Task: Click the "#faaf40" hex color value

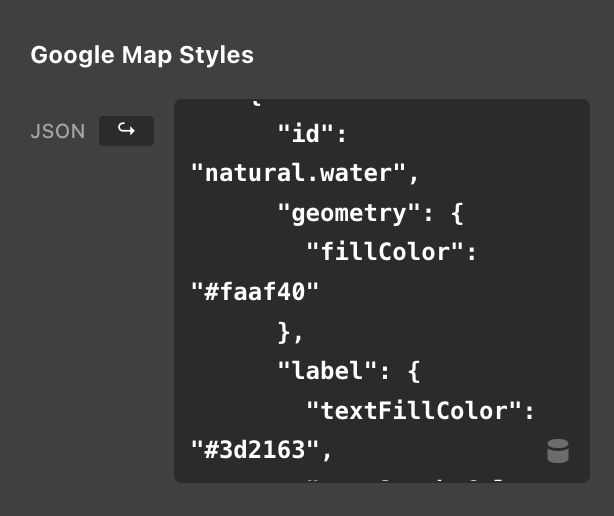Action: [x=254, y=292]
